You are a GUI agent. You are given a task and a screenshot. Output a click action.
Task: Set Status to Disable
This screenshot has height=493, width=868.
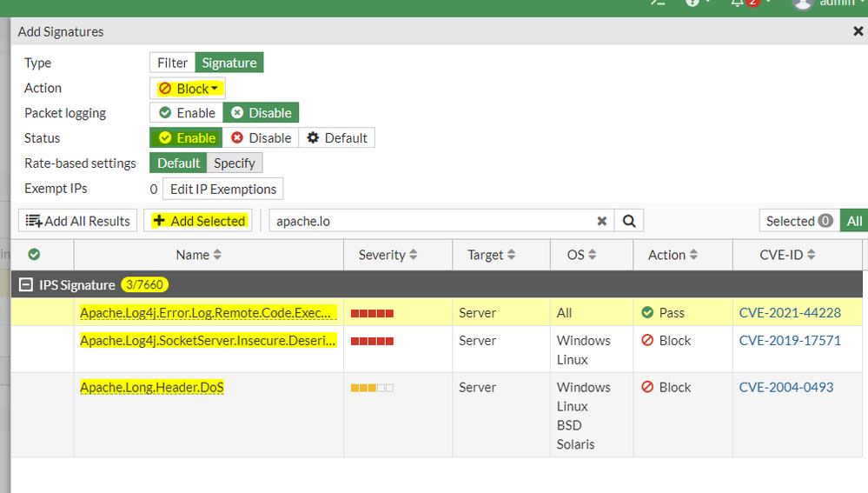tap(261, 138)
